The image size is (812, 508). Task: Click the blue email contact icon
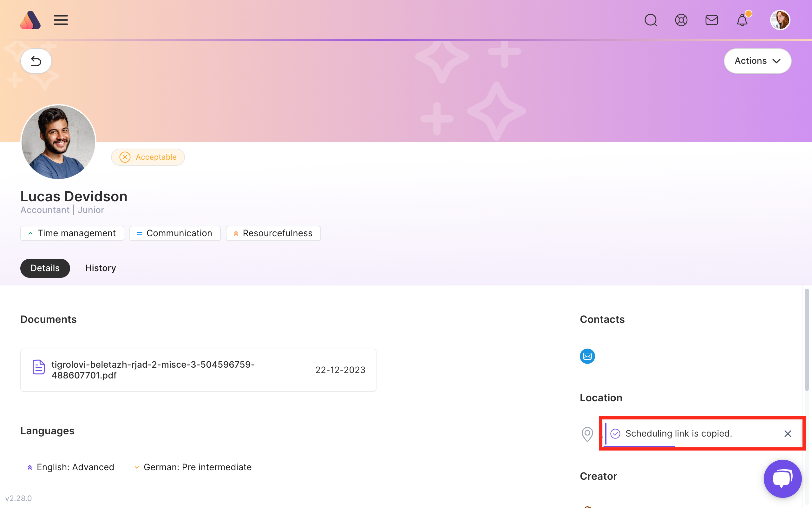pyautogui.click(x=587, y=356)
